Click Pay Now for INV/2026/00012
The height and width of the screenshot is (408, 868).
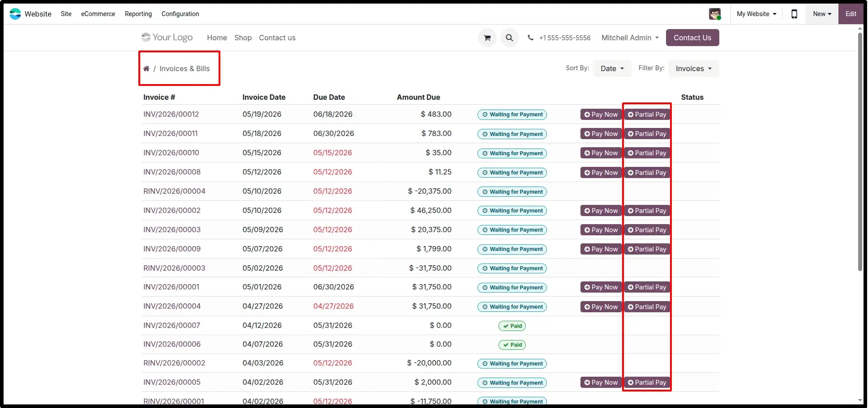[x=601, y=115]
